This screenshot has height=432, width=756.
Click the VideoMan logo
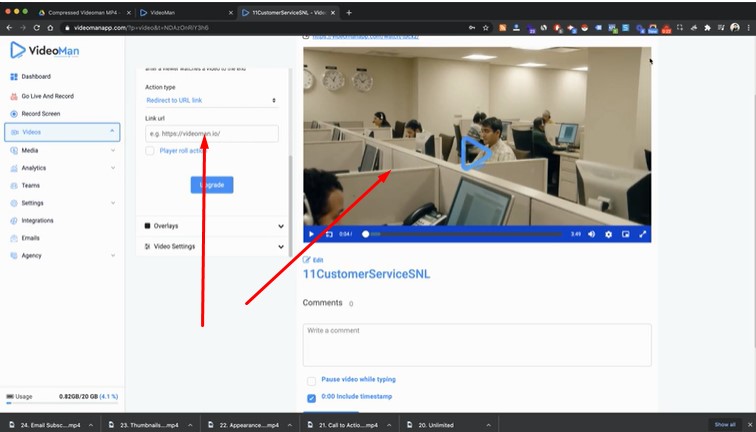point(44,50)
